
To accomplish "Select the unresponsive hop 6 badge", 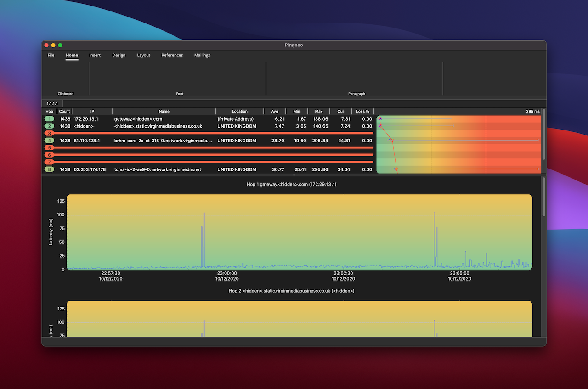I will coord(49,155).
